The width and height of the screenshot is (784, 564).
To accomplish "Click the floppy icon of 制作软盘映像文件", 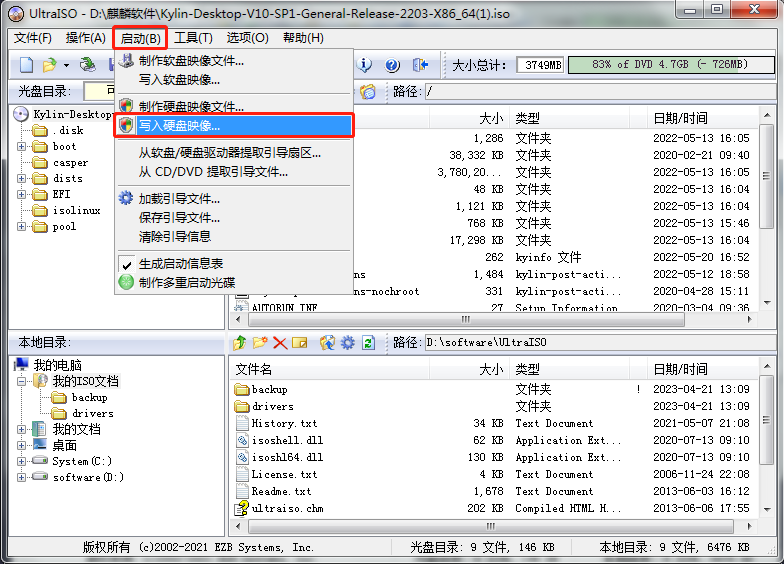I will tap(126, 60).
